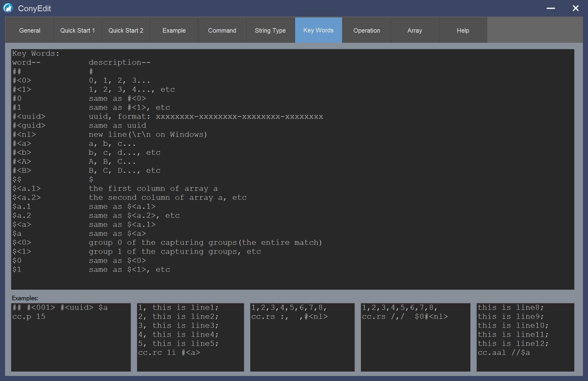Minimize the ConyEdit window
588x381 pixels.
[551, 8]
